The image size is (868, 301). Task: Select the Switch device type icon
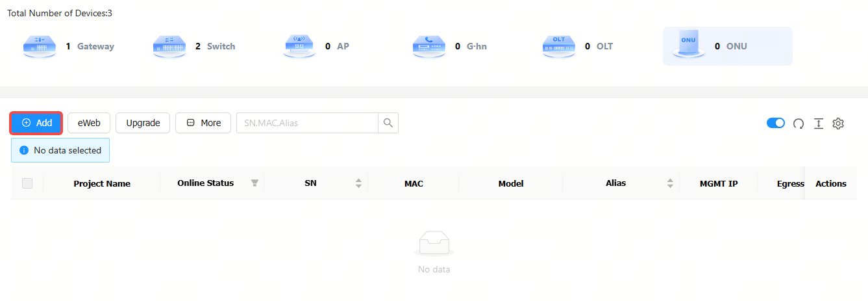click(169, 46)
